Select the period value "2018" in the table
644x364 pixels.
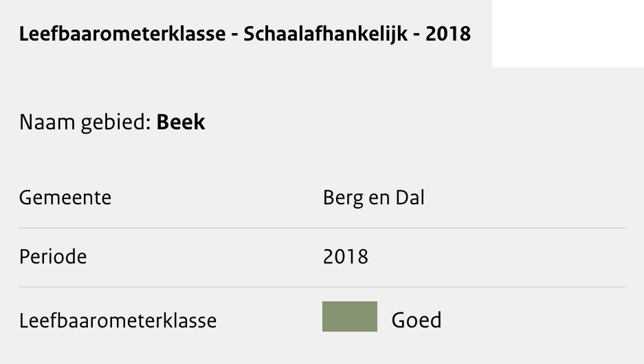346,257
